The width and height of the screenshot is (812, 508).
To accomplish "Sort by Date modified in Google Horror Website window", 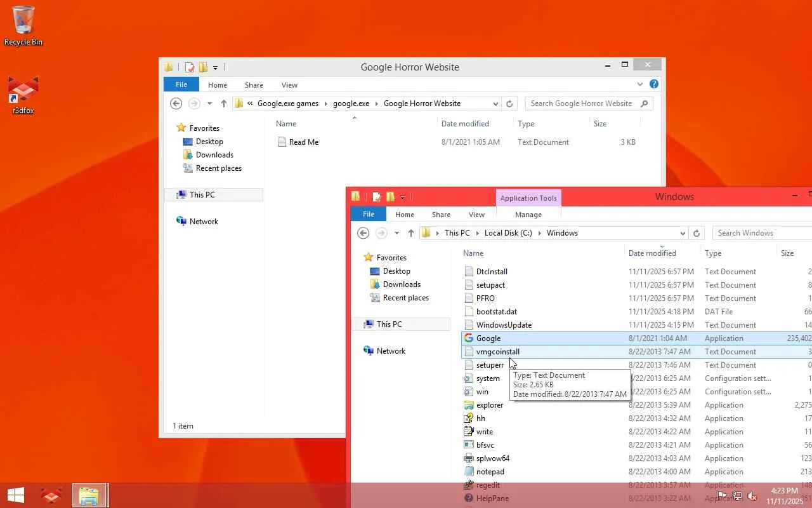I will point(465,124).
